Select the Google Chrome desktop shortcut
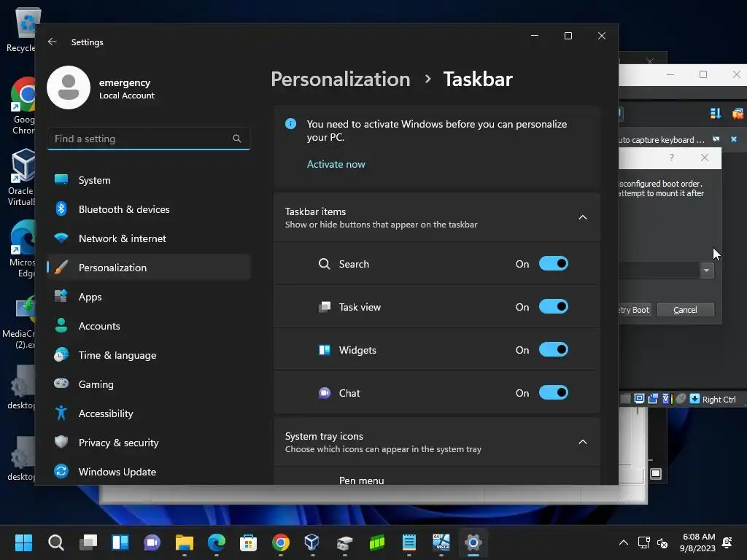 [x=22, y=106]
